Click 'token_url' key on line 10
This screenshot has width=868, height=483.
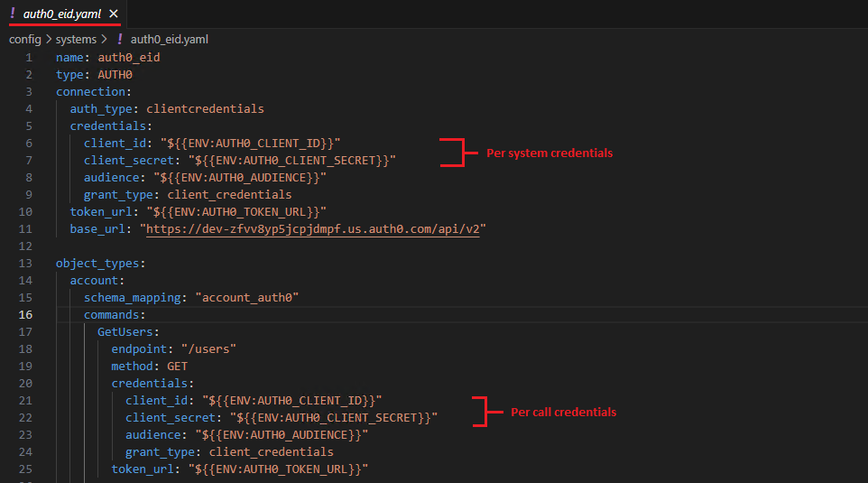(x=101, y=212)
